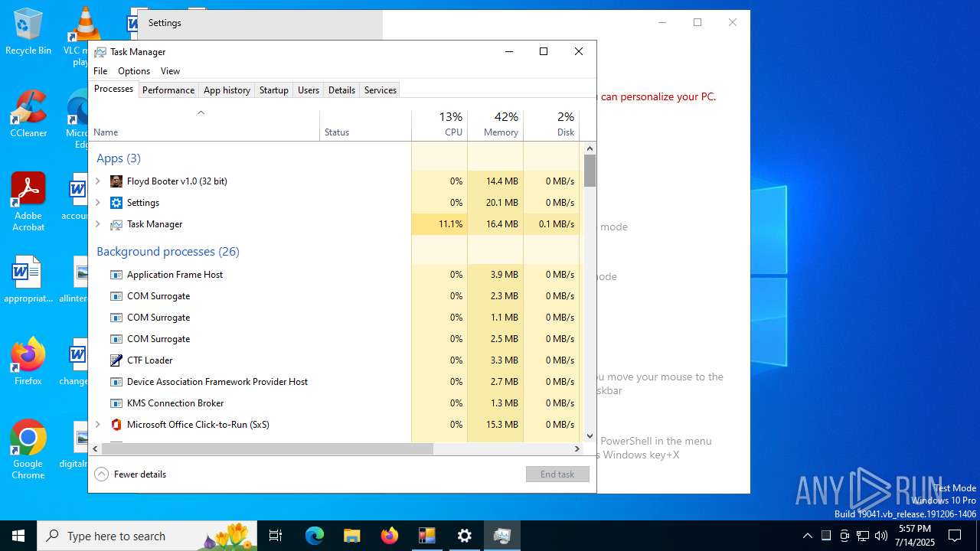Screen dimensions: 980x551
Task: Open the notification center icon
Action: (955, 536)
